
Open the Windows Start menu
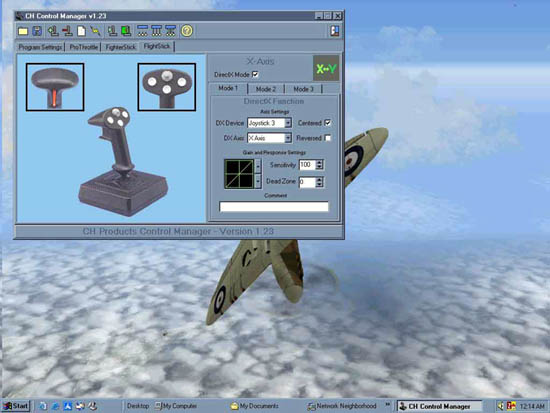pos(16,406)
